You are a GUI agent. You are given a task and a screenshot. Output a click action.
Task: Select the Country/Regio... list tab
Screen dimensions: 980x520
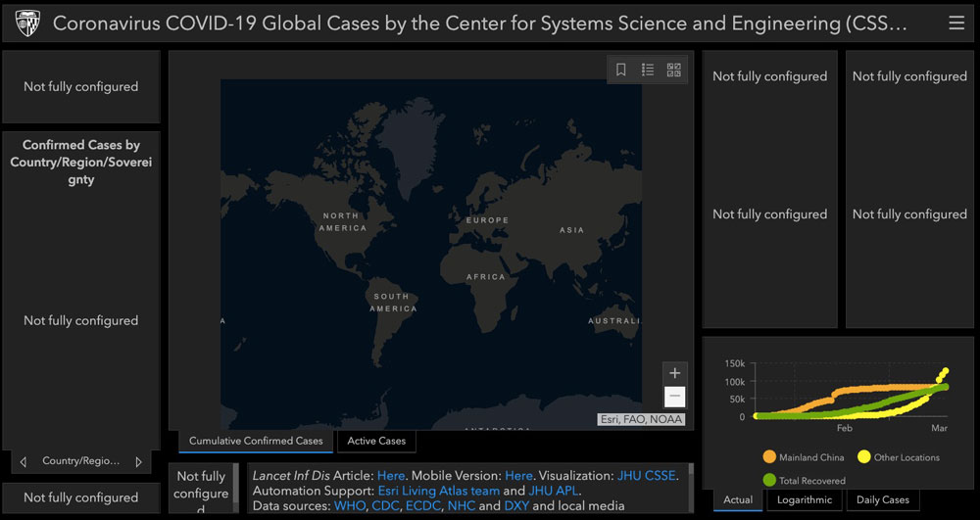(80, 460)
